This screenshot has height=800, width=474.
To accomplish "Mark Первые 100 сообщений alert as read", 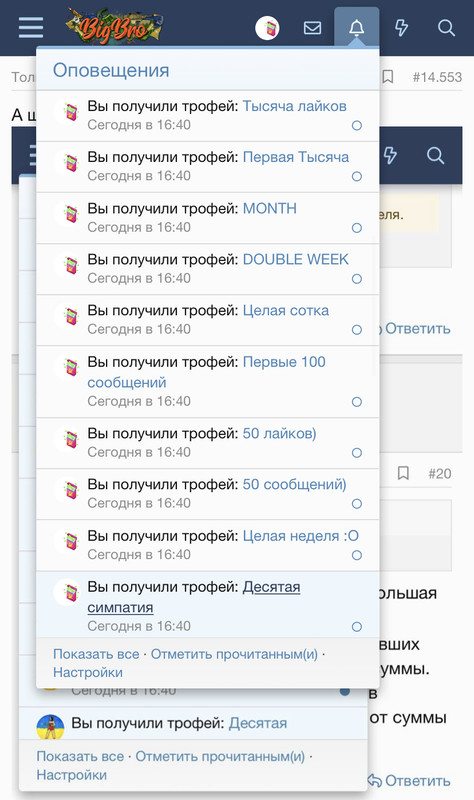I will point(357,402).
